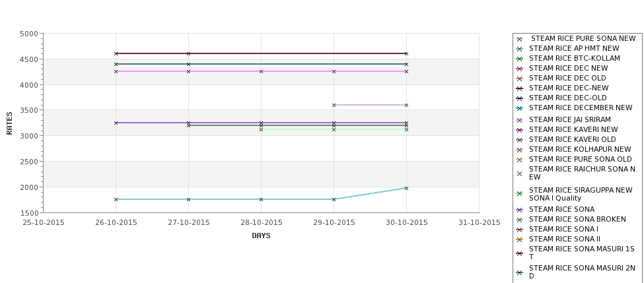This screenshot has height=283, width=644.
Task: Click the top maroon line marker at 26-10-2015
Action: click(116, 53)
